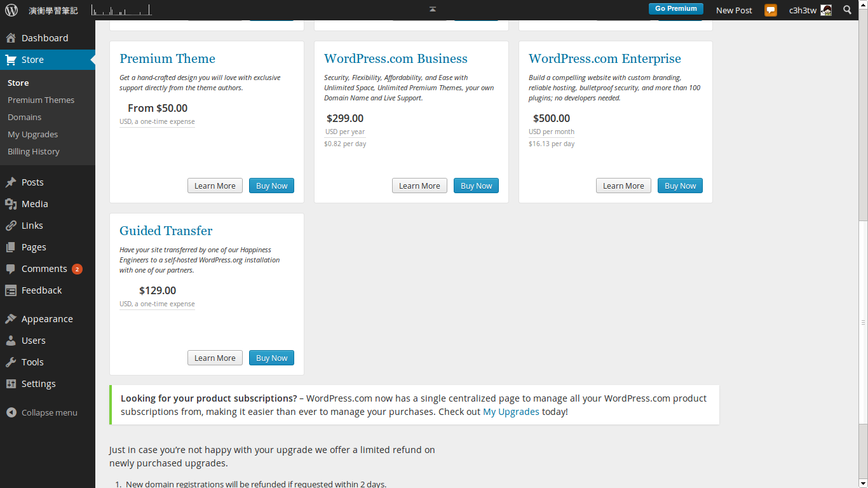The height and width of the screenshot is (488, 868).
Task: Click the Links chain icon
Action: click(x=11, y=226)
